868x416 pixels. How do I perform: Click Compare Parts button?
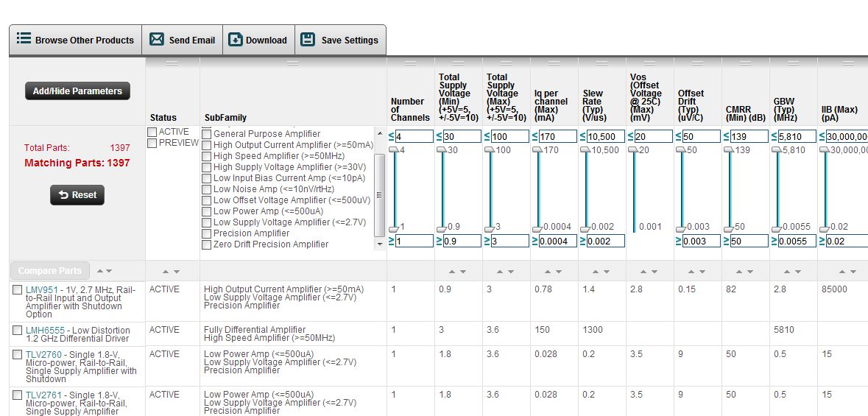[50, 271]
